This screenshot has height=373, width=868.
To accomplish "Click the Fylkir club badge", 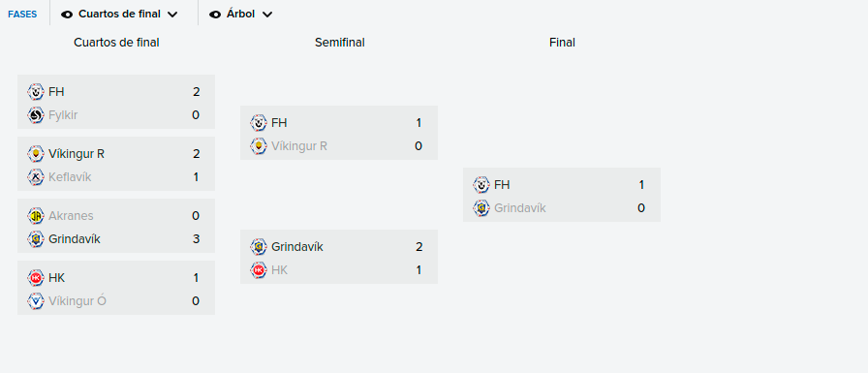I will coord(36,115).
